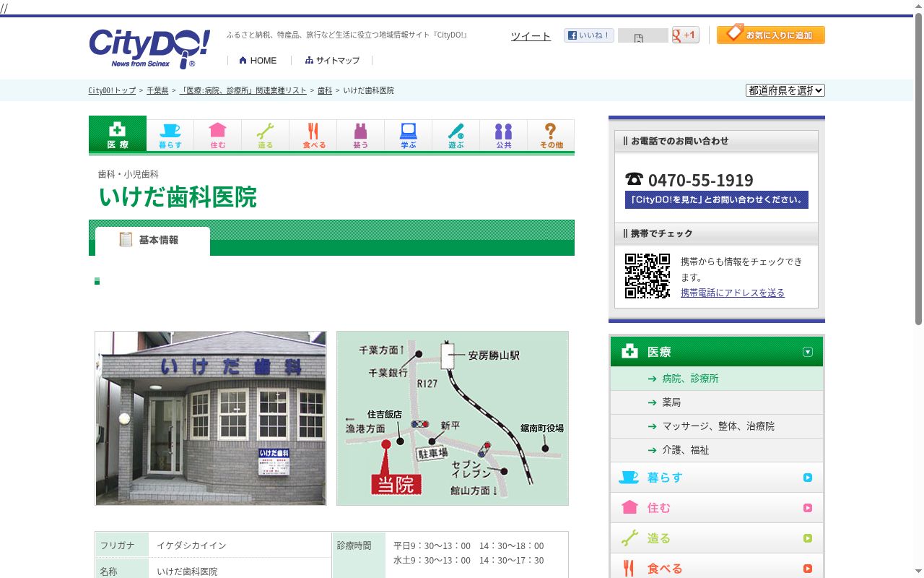Click 携帯電話にアドレスを送る link

coord(733,293)
